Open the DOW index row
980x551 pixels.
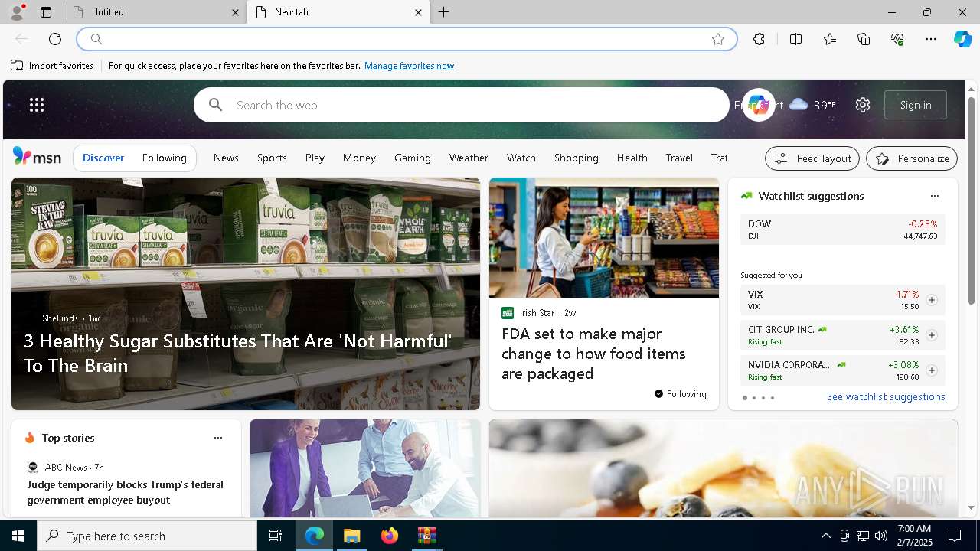tap(842, 230)
